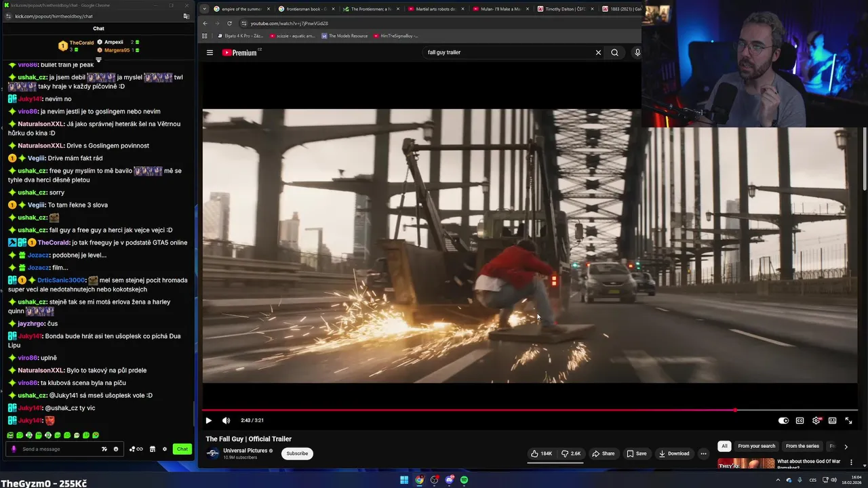The height and width of the screenshot is (488, 868).
Task: Toggle YouTube autoplay switch
Action: coord(783,420)
